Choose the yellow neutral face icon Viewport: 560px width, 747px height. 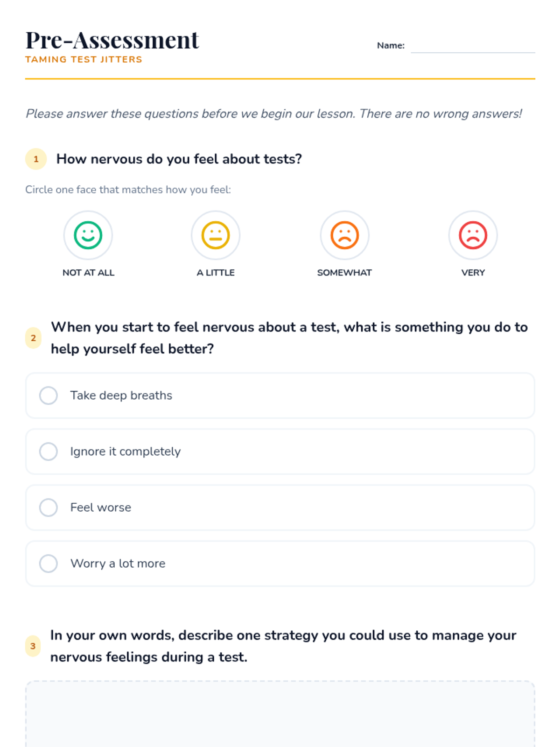[216, 235]
